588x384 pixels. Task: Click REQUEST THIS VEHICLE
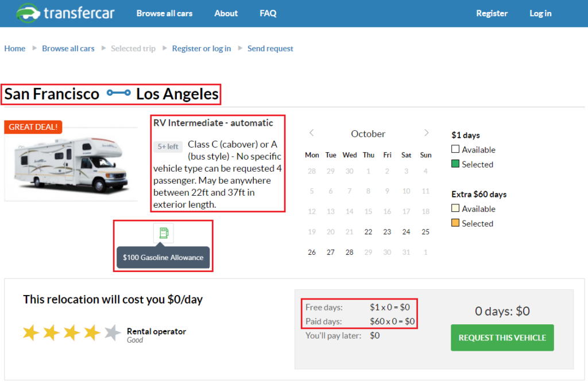tap(502, 338)
